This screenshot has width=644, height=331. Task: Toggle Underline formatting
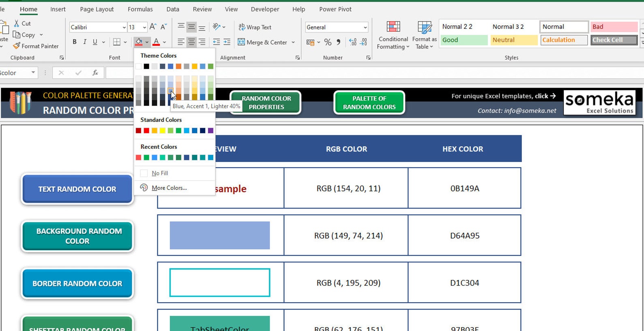[x=95, y=42]
